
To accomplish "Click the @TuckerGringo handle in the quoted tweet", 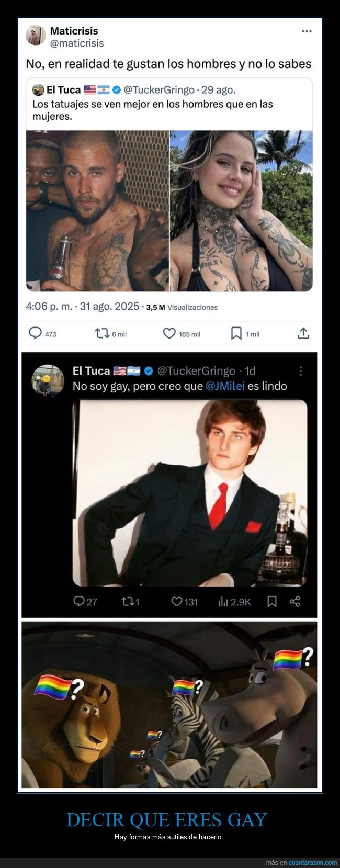I will pos(157,89).
